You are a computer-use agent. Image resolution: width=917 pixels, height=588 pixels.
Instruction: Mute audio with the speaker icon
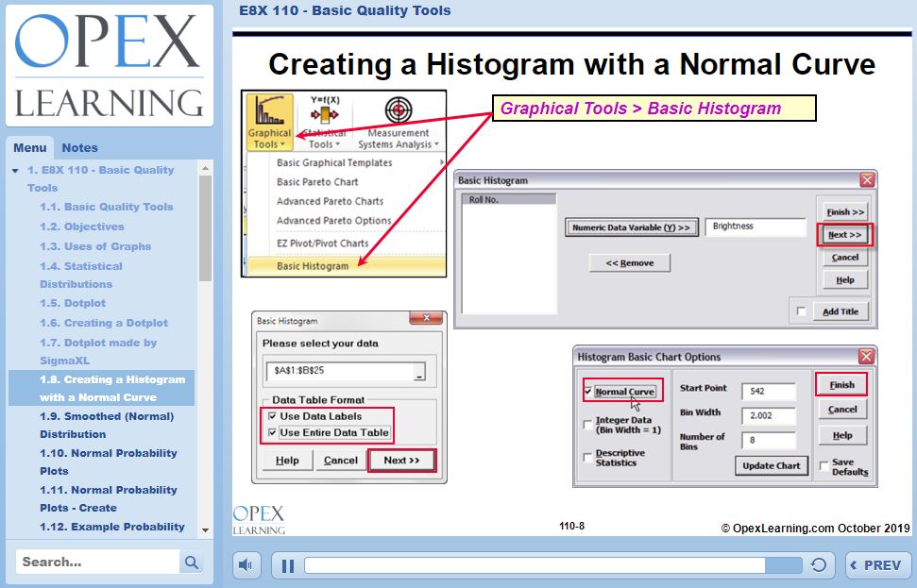(246, 565)
